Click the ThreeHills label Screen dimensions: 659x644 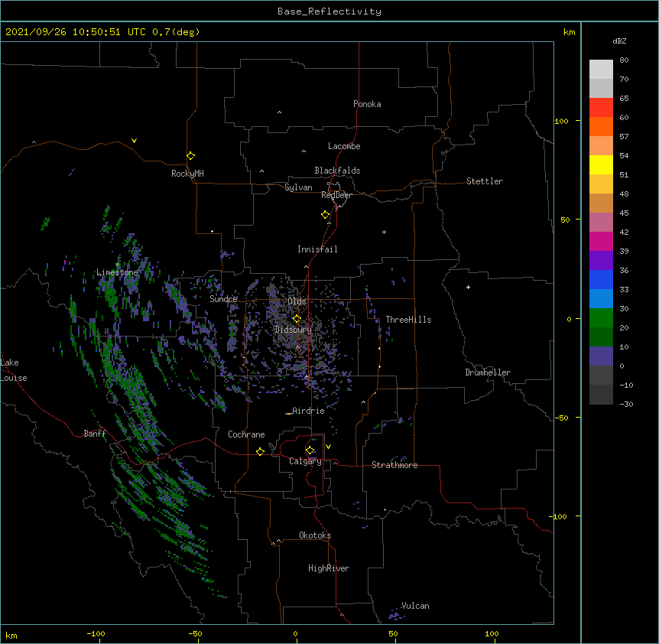click(408, 320)
